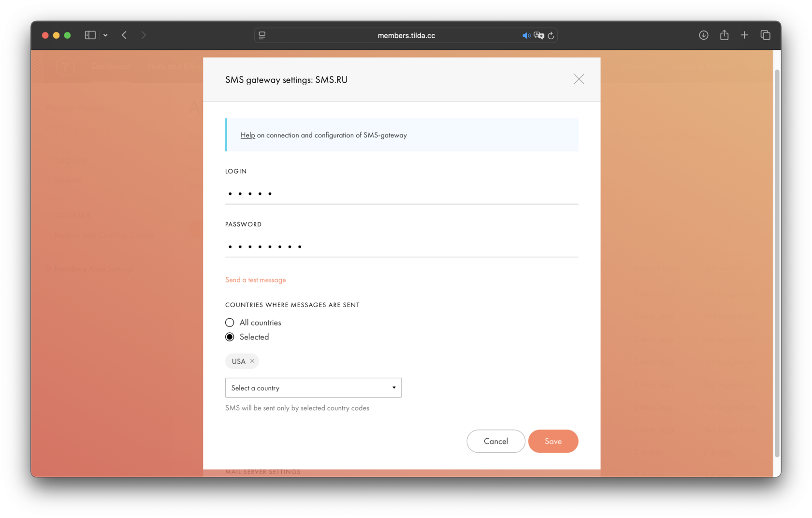Toggle the Safari sidebar
Screen dimensions: 812x518
90,35
